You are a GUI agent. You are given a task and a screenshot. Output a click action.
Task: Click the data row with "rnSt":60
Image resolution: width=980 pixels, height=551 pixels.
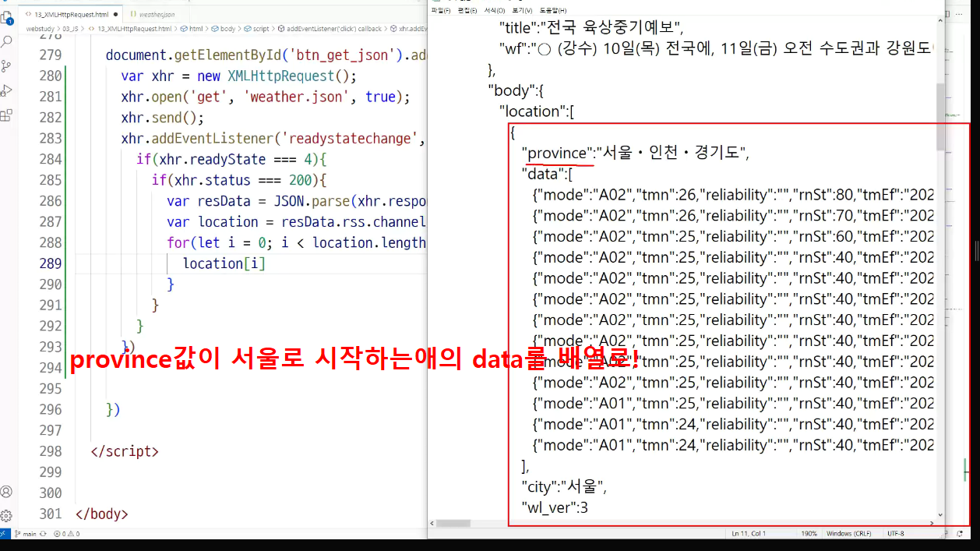[733, 237]
